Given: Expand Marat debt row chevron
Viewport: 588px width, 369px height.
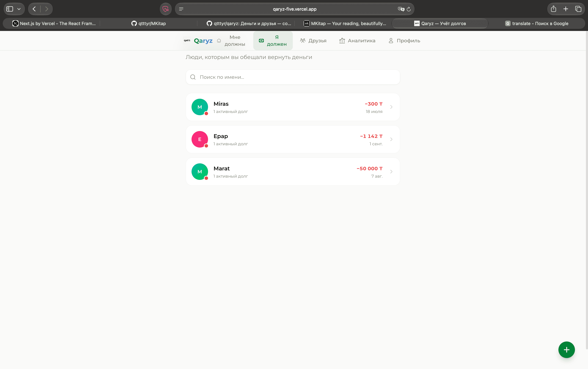Looking at the screenshot, I should pos(391,172).
